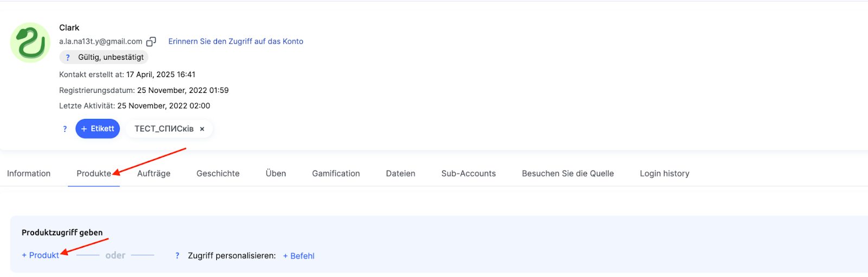Screen dimensions: 868x277
Task: Remove the ТЕСТ_СПИСків tag
Action: [x=202, y=129]
